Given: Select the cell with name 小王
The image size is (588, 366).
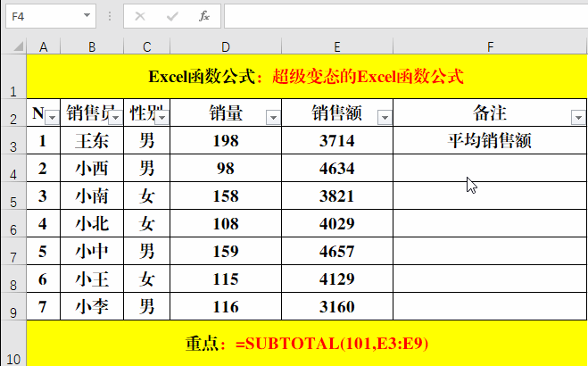Looking at the screenshot, I should [x=92, y=279].
